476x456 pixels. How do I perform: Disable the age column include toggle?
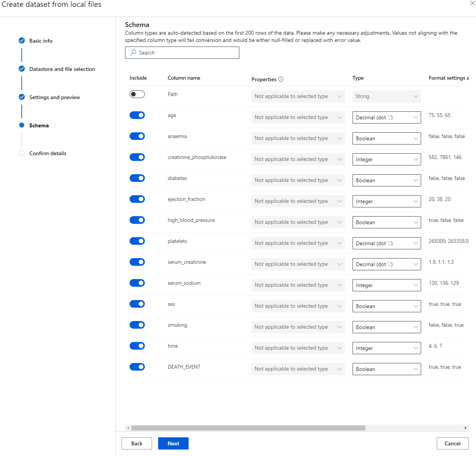[137, 115]
